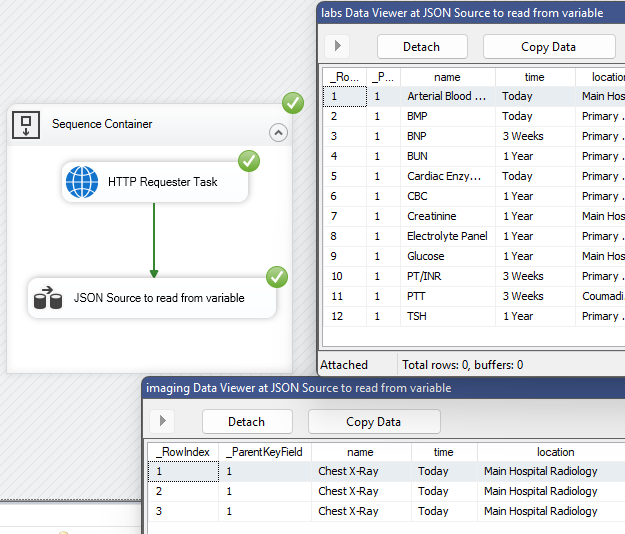
Task: Select the 'PT/INR' cell
Action: click(448, 276)
